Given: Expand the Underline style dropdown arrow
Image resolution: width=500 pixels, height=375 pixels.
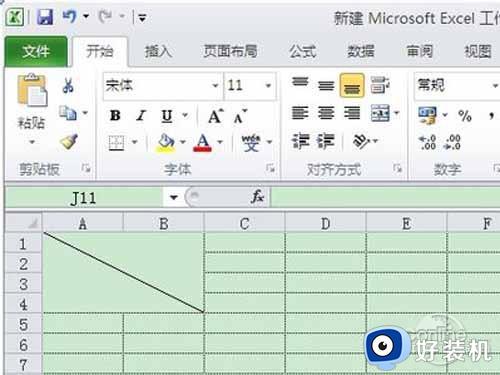Looking at the screenshot, I should point(185,116).
